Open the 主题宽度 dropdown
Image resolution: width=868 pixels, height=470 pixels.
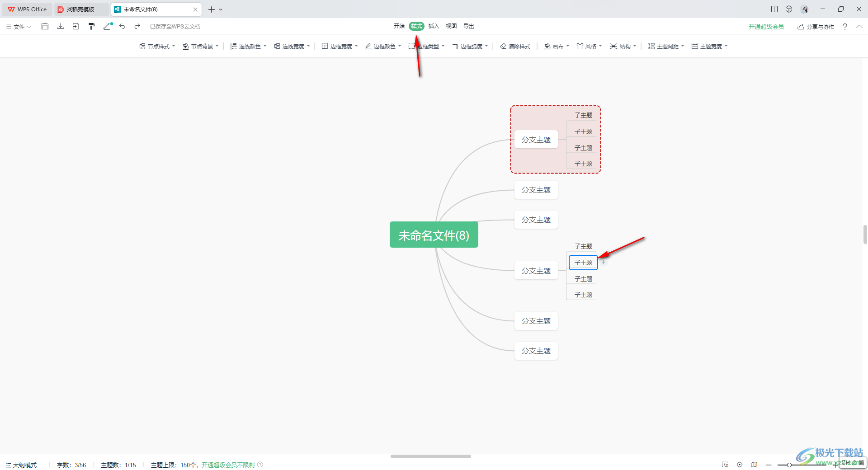(x=709, y=46)
